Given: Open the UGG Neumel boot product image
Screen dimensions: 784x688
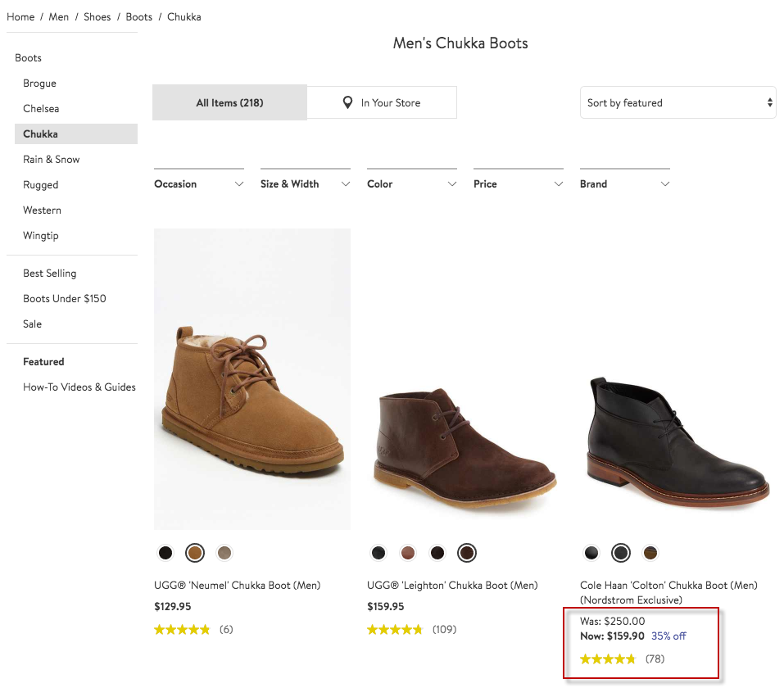Looking at the screenshot, I should tap(252, 379).
